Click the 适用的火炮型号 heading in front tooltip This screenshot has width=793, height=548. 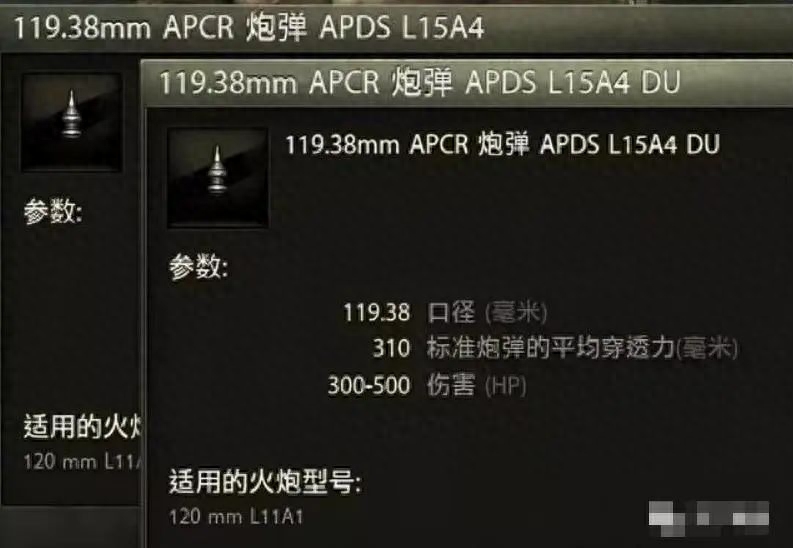pyautogui.click(x=265, y=481)
